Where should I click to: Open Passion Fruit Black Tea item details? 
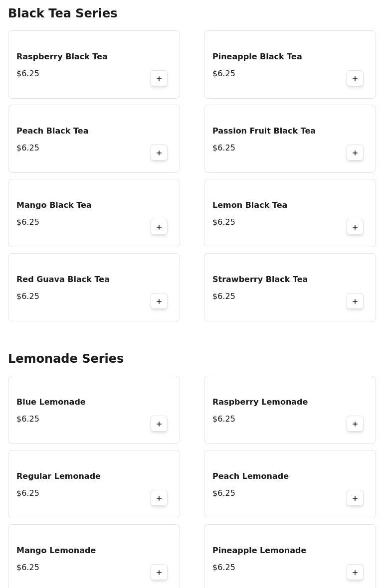coord(290,139)
